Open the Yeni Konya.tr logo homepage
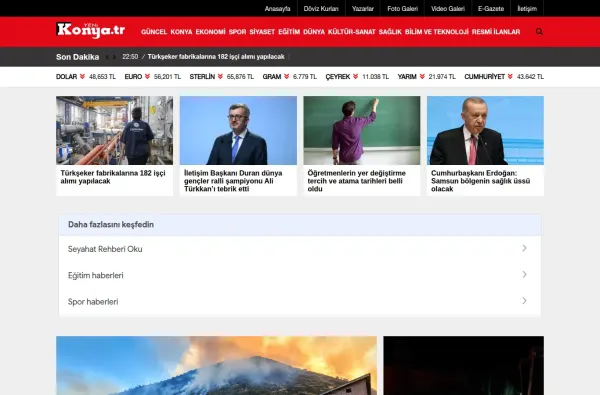 90,30
